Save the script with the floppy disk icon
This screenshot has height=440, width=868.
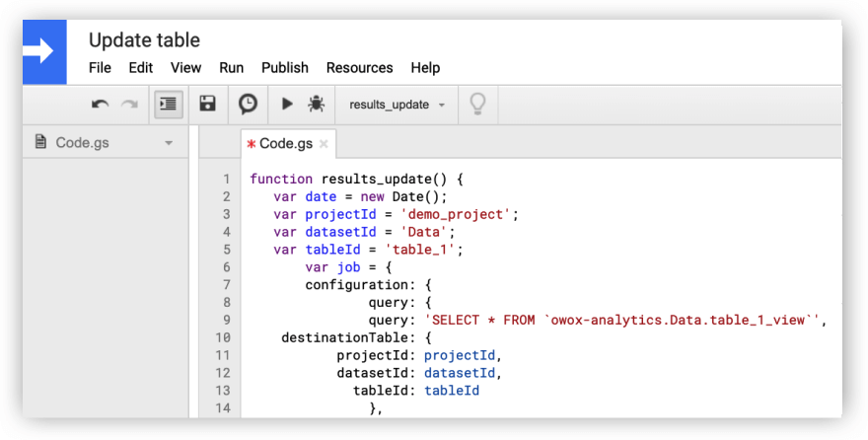point(207,104)
